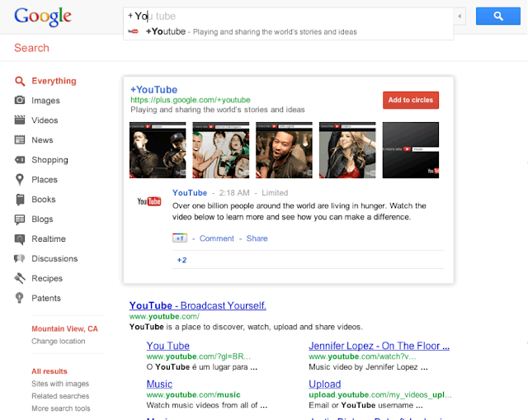Click the YouTube icon in the autocomplete suggestion
The width and height of the screenshot is (528, 420).
(x=134, y=31)
